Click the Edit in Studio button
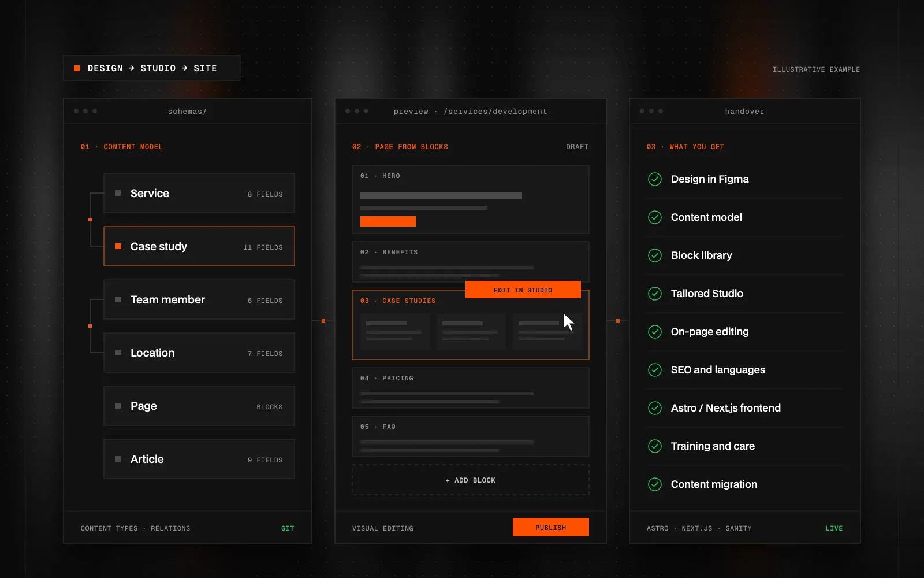This screenshot has height=578, width=924. (x=523, y=290)
